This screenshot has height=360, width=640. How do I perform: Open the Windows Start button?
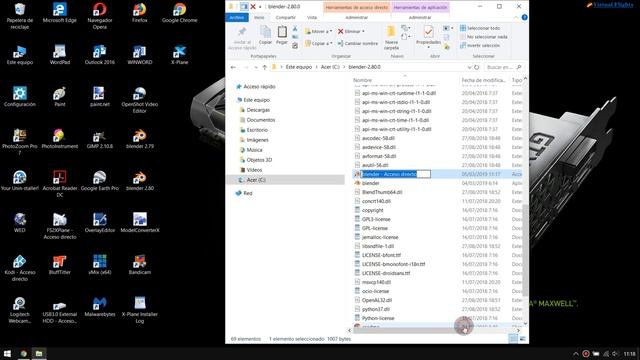click(x=7, y=353)
